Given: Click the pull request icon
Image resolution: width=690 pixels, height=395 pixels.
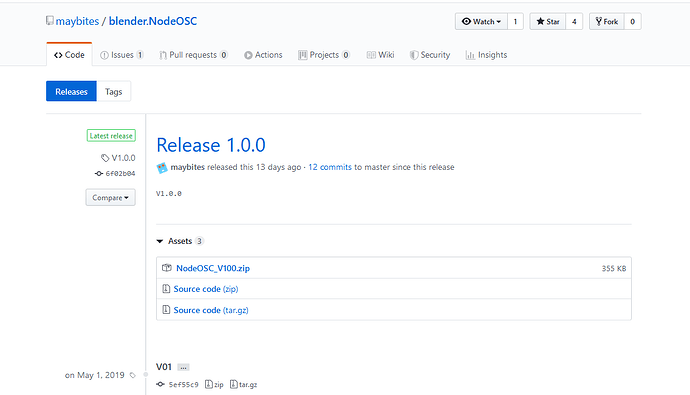Looking at the screenshot, I should (x=163, y=55).
